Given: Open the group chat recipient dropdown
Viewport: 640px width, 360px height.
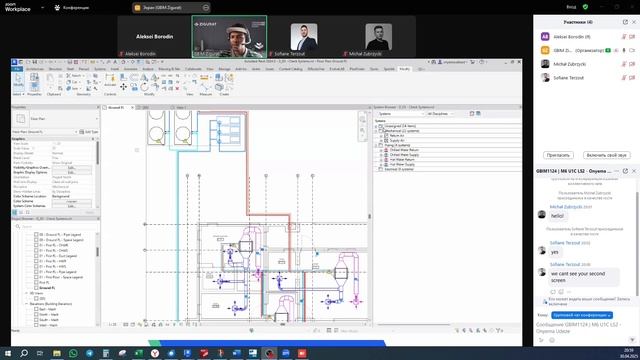Looking at the screenshot, I should [x=582, y=315].
